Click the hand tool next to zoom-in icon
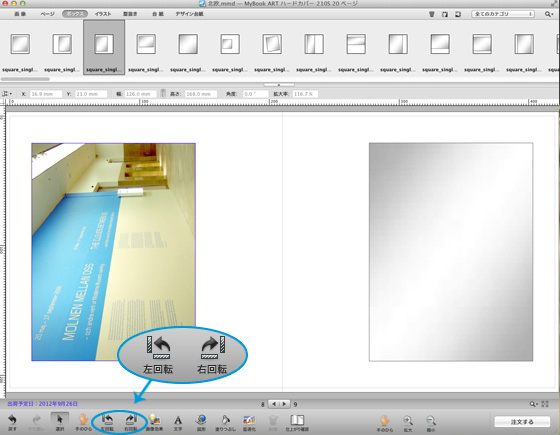This screenshot has width=560, height=435. coord(384,420)
